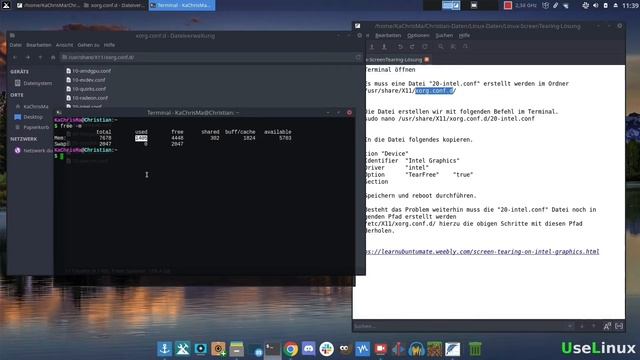This screenshot has height=360, width=640.
Task: Open Optionen menu in the text editor
Action: point(418,36)
